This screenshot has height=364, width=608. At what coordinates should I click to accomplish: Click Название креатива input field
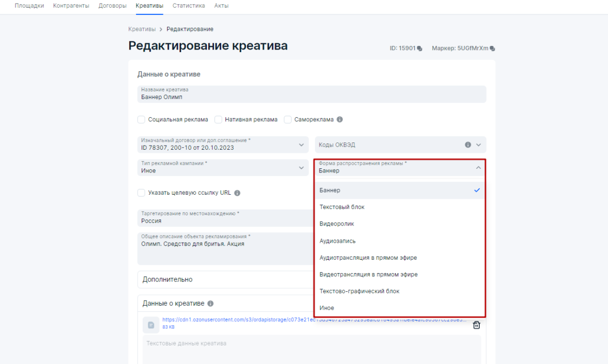click(312, 94)
